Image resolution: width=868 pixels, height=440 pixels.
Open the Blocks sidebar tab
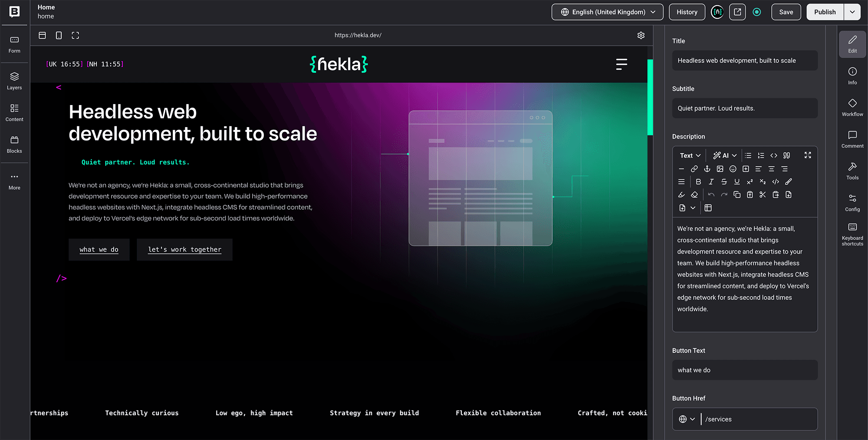[x=14, y=144]
